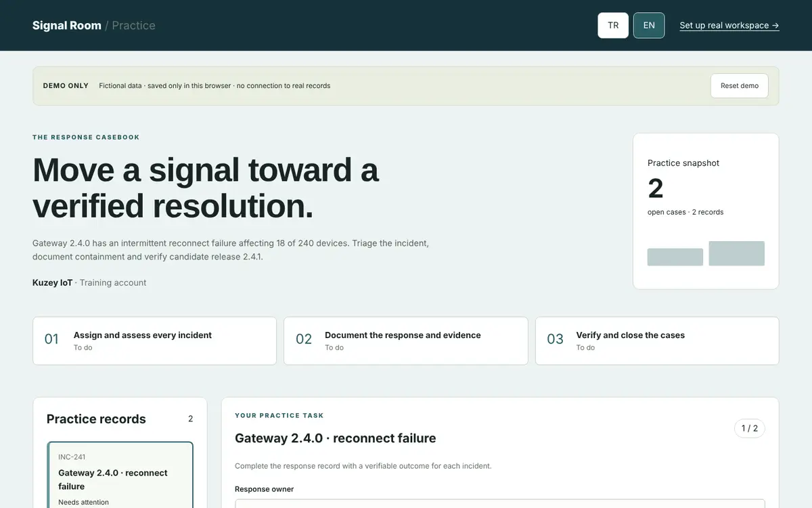Click the Reset demo button

click(x=740, y=86)
